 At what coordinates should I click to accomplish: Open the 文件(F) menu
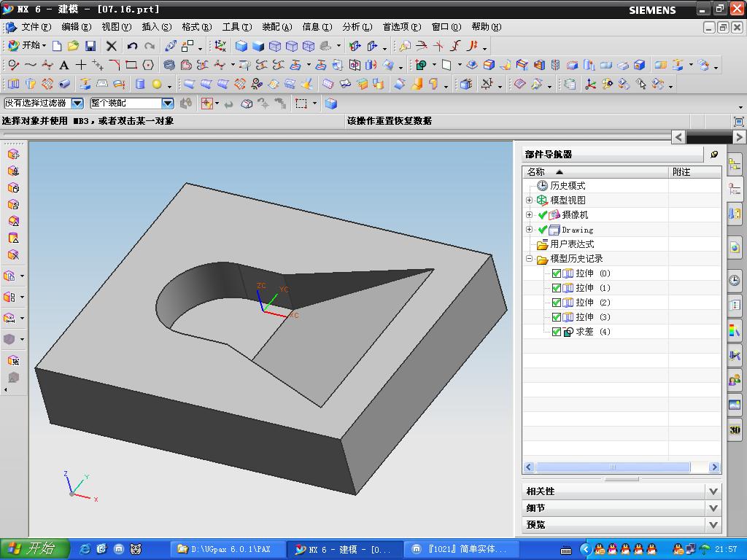tap(36, 27)
